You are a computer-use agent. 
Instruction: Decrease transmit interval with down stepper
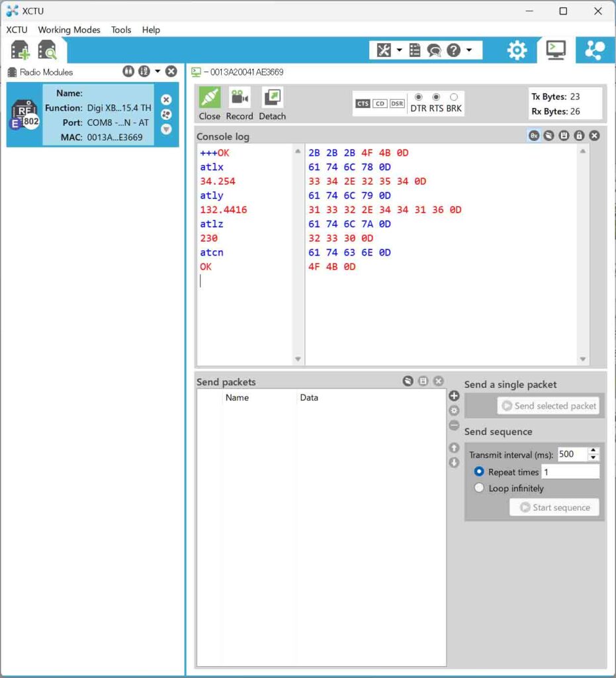[x=593, y=458]
